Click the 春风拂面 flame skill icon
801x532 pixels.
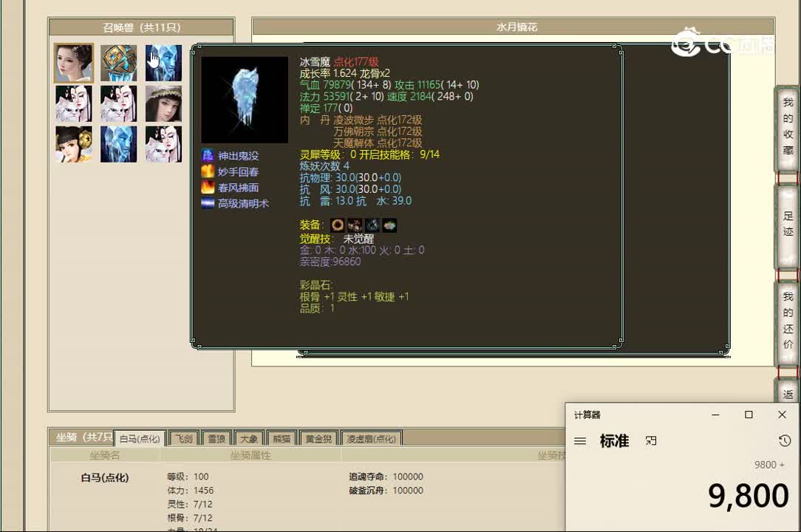coord(208,187)
